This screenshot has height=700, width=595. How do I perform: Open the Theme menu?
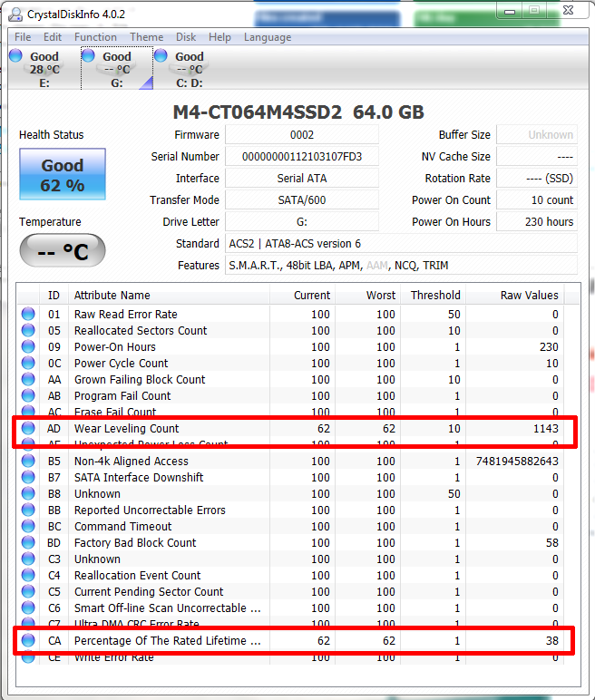click(x=147, y=37)
